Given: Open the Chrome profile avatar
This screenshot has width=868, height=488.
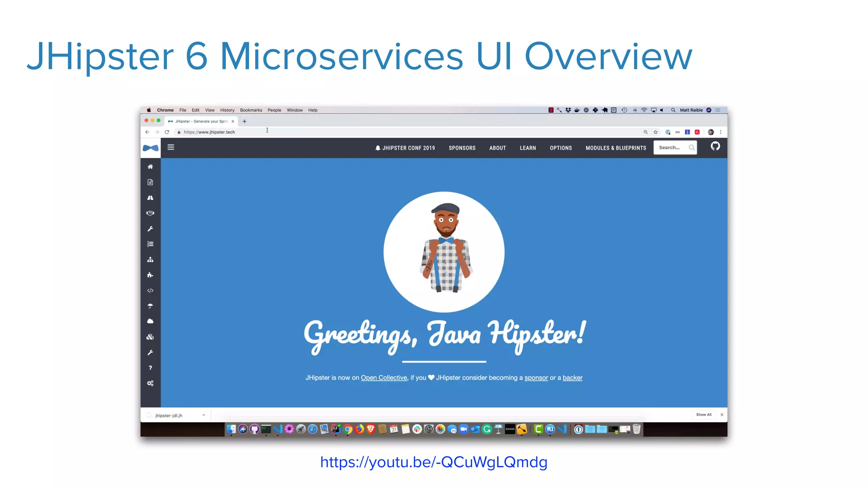Looking at the screenshot, I should pyautogui.click(x=711, y=132).
